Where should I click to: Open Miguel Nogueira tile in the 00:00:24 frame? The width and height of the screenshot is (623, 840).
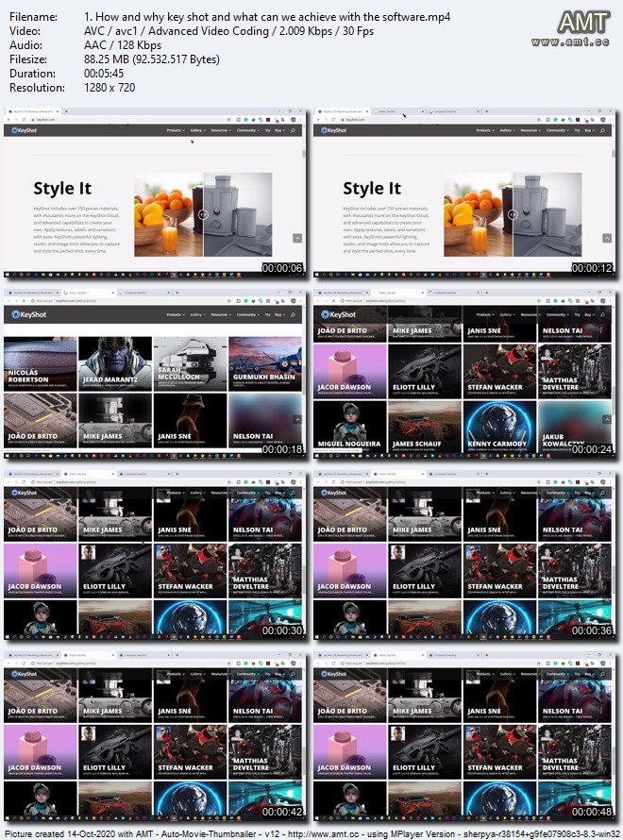point(350,427)
